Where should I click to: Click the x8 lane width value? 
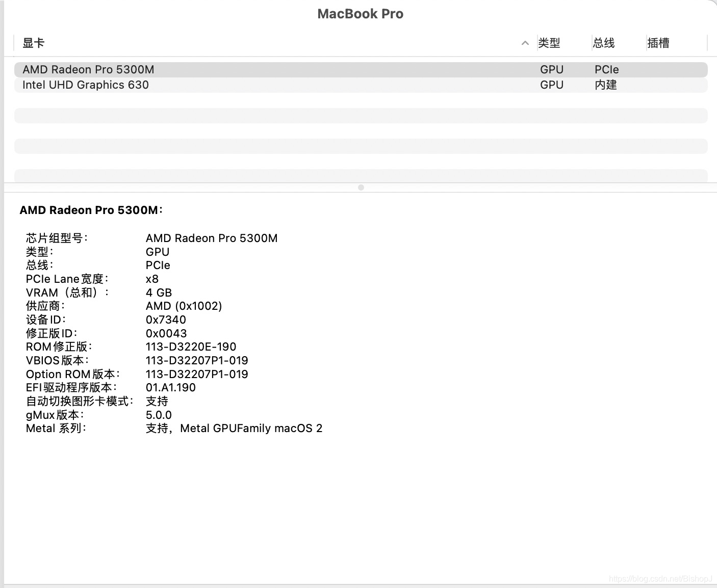152,279
